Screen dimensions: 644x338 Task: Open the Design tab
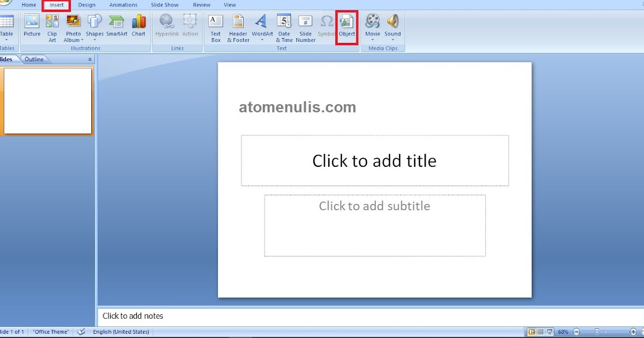[x=86, y=5]
